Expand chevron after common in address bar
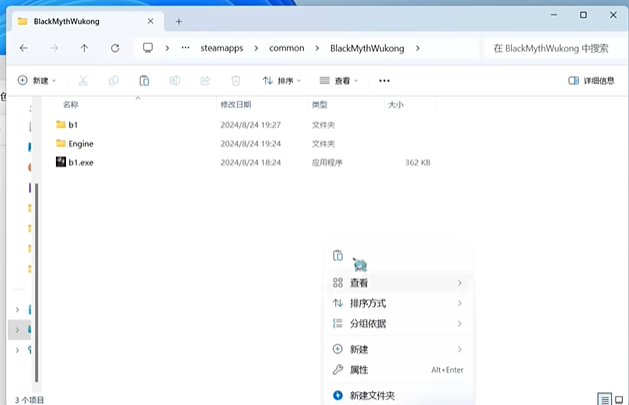This screenshot has height=405, width=629. coord(317,48)
